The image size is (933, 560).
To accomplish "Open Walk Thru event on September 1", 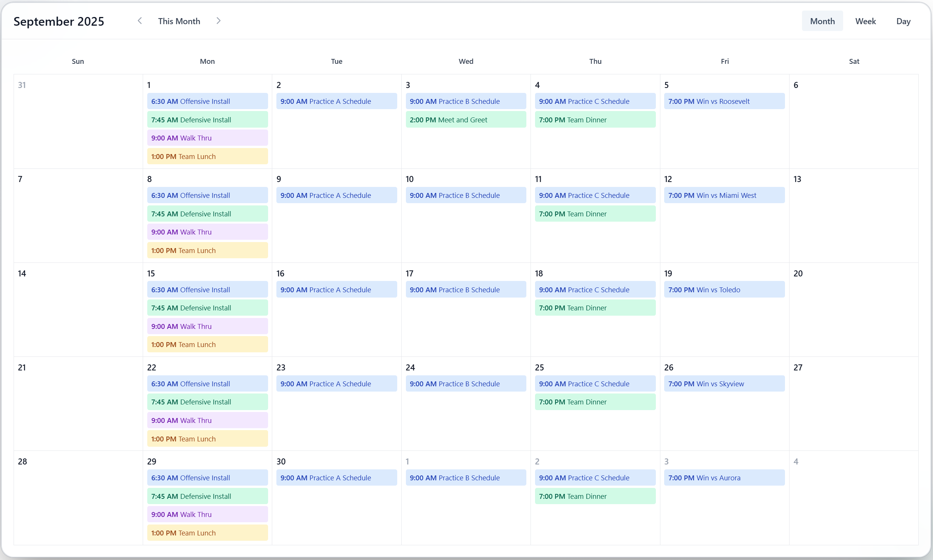I will tap(208, 138).
